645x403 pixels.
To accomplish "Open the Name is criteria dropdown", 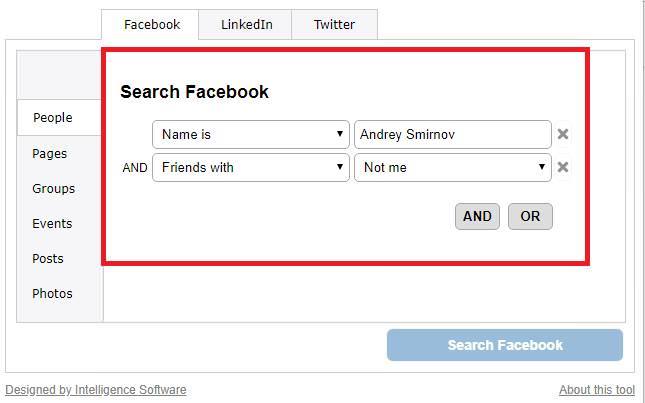I will point(251,134).
